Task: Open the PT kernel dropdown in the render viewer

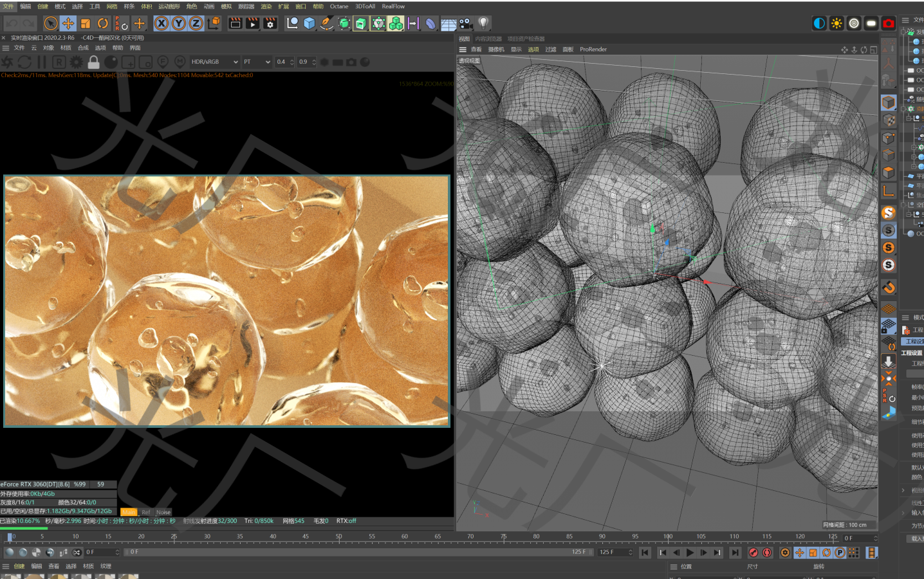Action: tap(257, 62)
